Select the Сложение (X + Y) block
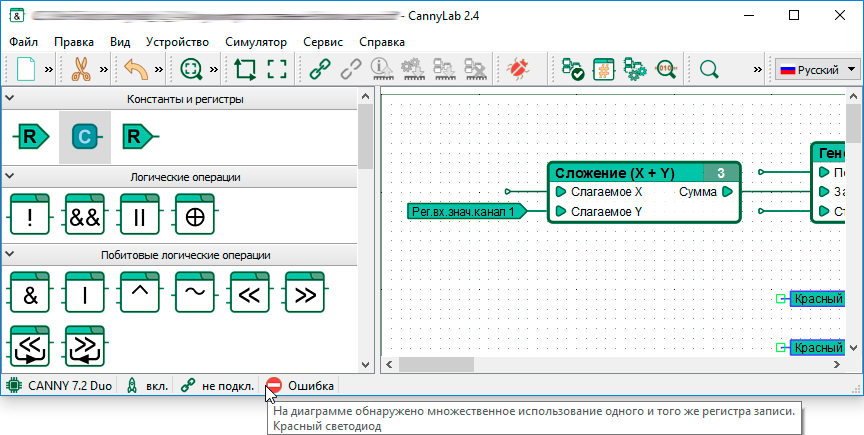The width and height of the screenshot is (864, 435). tap(644, 192)
